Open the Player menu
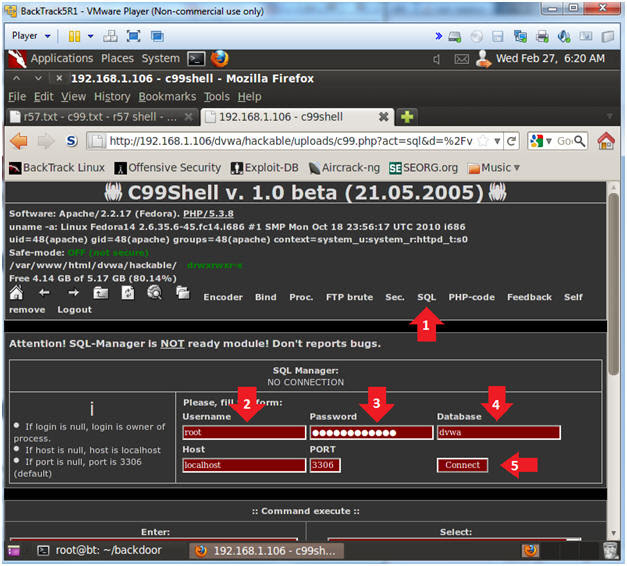Viewport: 627px width, 566px height. pyautogui.click(x=31, y=36)
